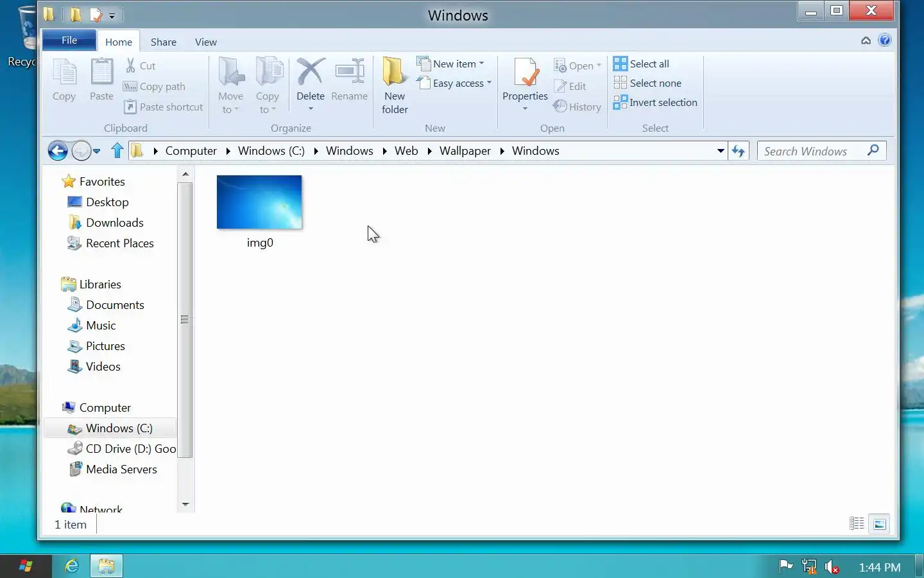Viewport: 924px width, 578px height.
Task: Click Paste shortcut in the ribbon
Action: [163, 107]
